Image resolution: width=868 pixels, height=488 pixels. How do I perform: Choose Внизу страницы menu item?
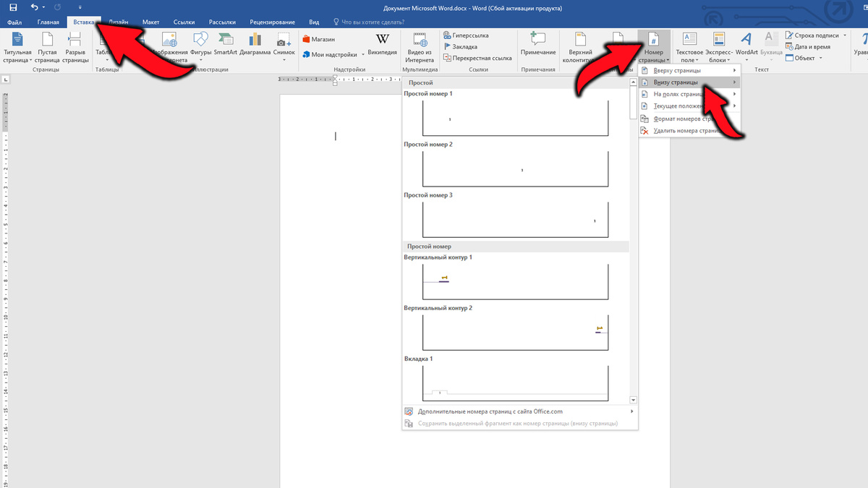click(x=690, y=82)
